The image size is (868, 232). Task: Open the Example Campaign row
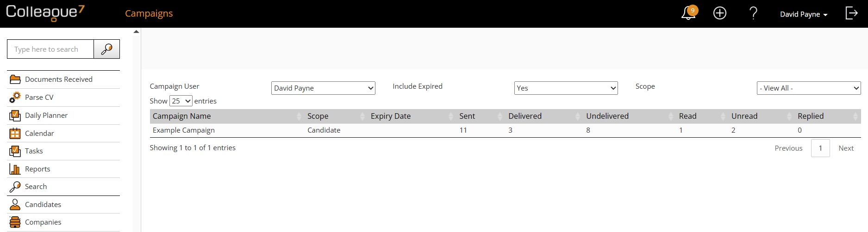click(505, 130)
